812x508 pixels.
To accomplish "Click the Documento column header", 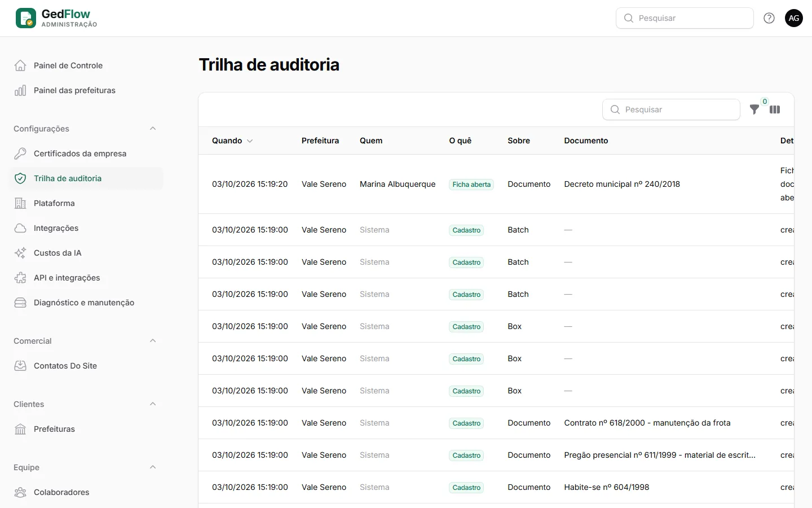I will pyautogui.click(x=586, y=141).
